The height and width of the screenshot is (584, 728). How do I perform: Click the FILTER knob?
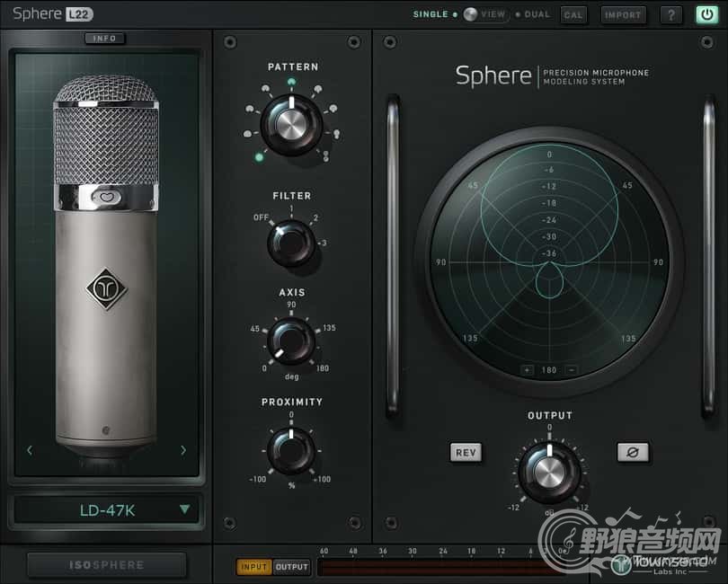(x=291, y=243)
